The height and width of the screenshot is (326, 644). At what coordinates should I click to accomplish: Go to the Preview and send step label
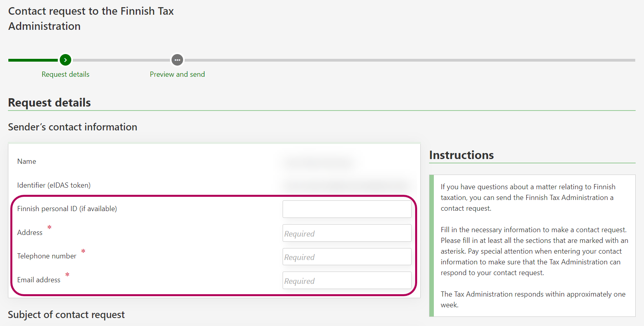pyautogui.click(x=177, y=74)
